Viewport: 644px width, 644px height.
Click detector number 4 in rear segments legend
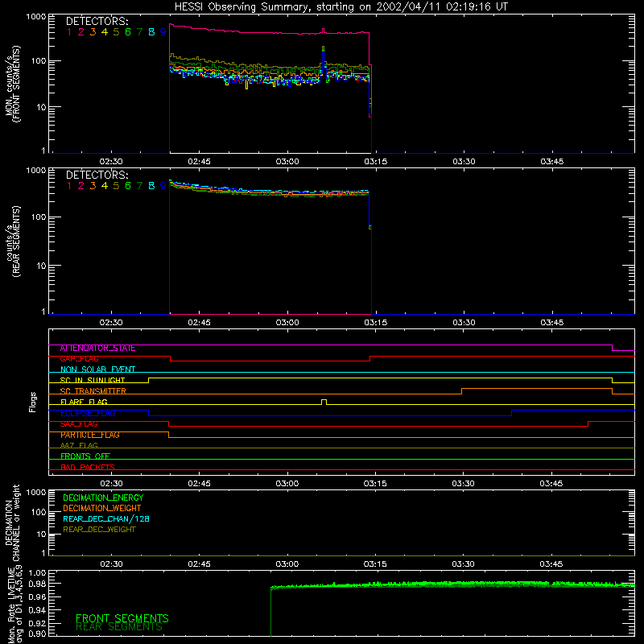(x=105, y=186)
